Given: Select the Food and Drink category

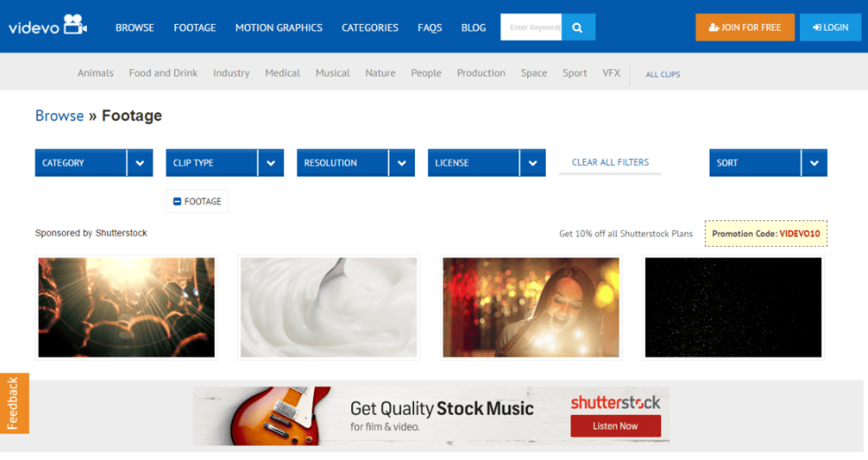Looking at the screenshot, I should click(164, 73).
